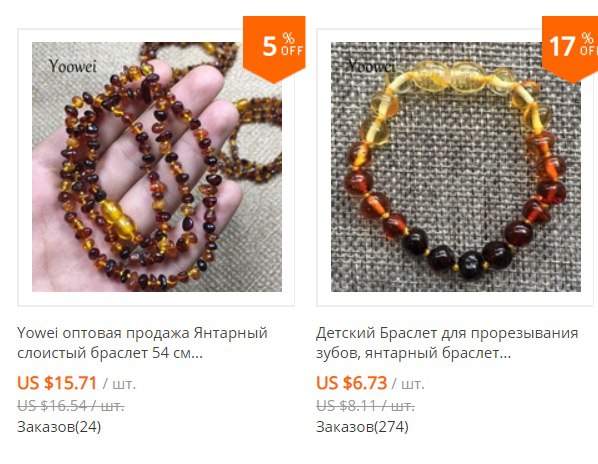Click the Yoowei watermark on bracelet photo
Viewport: 598px width, 464px height.
point(371,66)
